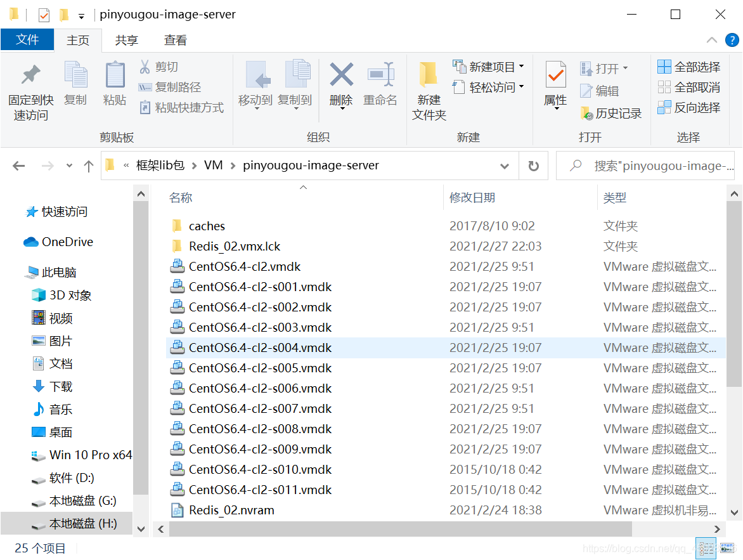Click Select all in the ribbon
Screen dimensions: 743x560
tap(689, 67)
